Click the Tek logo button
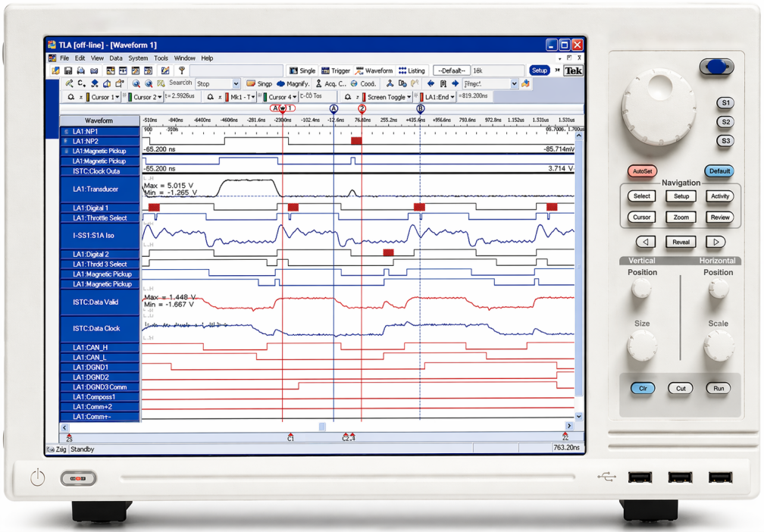The width and height of the screenshot is (764, 532). 573,70
